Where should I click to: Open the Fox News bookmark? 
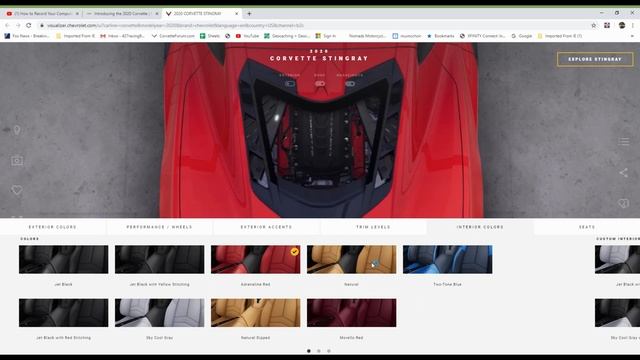(27, 36)
